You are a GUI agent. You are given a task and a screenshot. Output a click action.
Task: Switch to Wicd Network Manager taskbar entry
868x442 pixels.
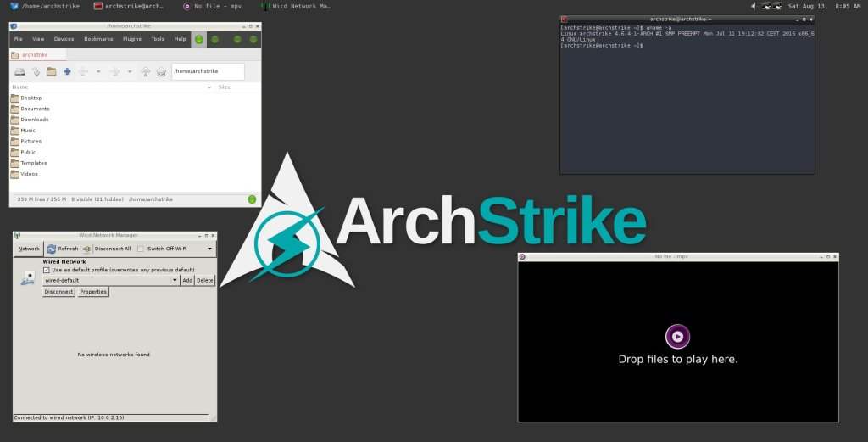pyautogui.click(x=296, y=6)
